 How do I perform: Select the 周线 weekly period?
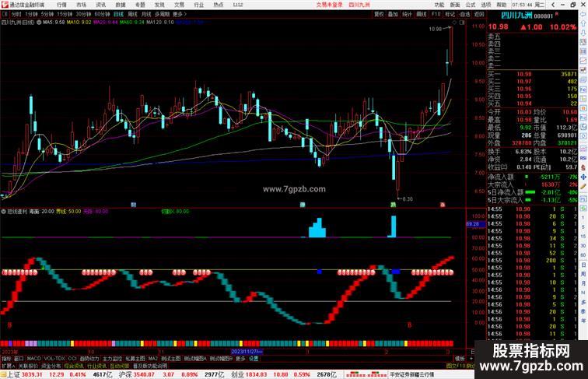tap(132, 14)
